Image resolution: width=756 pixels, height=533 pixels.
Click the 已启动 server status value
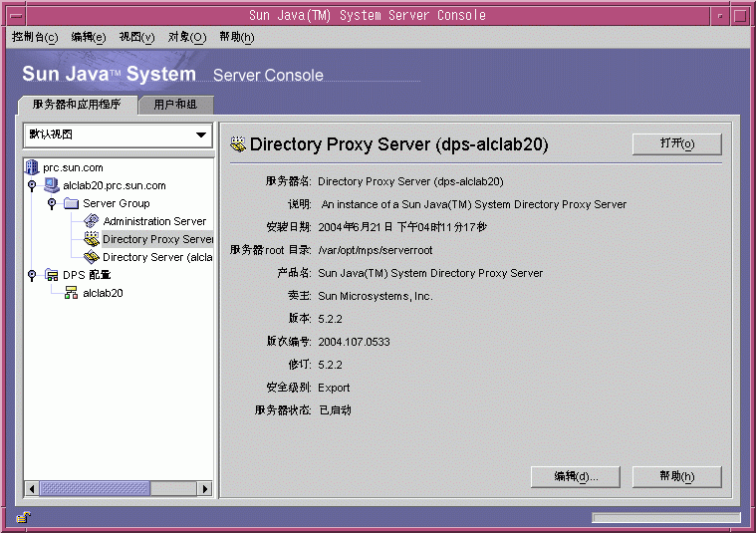click(335, 410)
